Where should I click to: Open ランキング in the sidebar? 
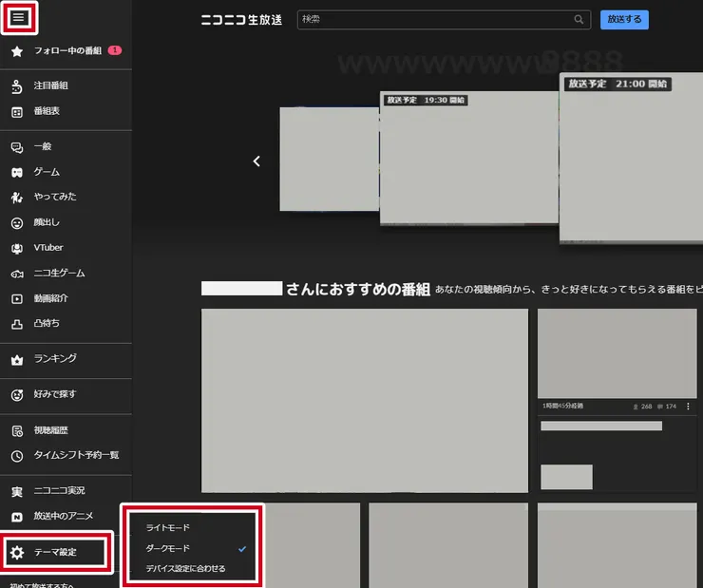[x=55, y=358]
